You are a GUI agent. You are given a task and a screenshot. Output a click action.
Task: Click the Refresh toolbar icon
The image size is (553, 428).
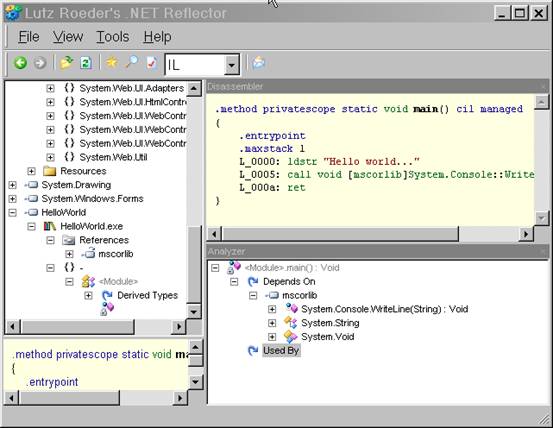point(86,63)
